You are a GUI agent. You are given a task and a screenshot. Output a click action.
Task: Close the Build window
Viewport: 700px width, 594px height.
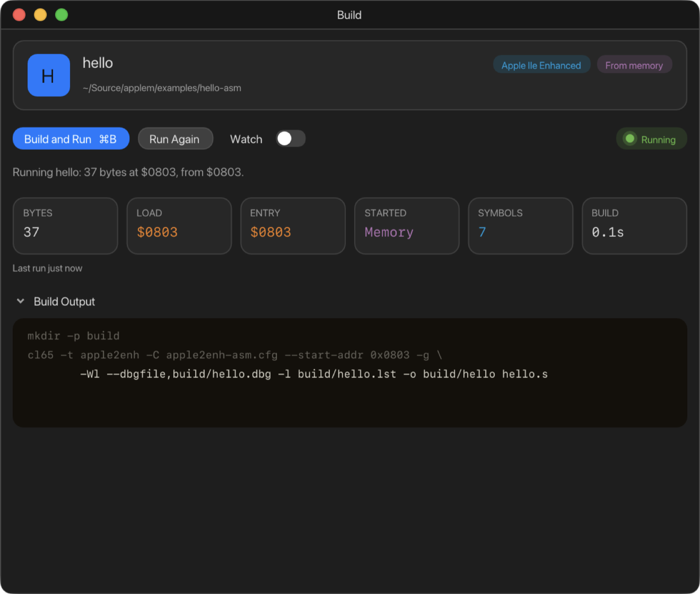pos(19,15)
